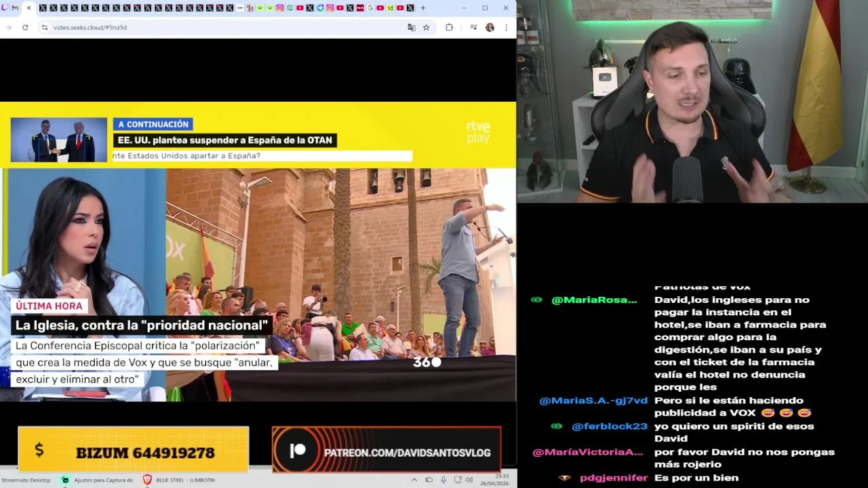Select headline 'La Iglesia, contra la prioridad nacional'
This screenshot has width=868, height=488.
coord(141,325)
